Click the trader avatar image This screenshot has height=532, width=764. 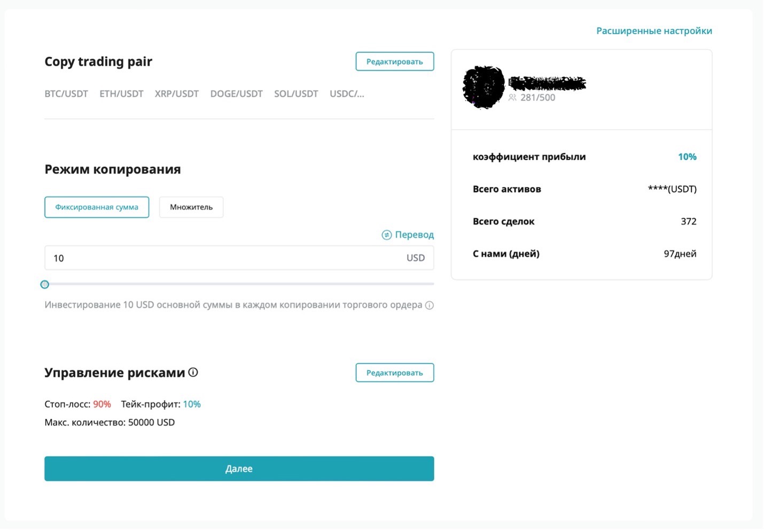coord(484,87)
